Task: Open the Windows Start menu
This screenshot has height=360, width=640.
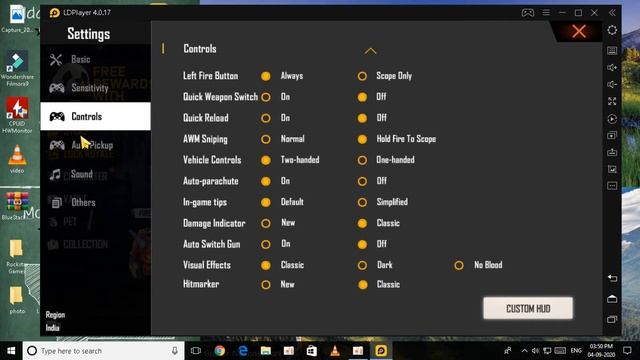Action: pyautogui.click(x=11, y=351)
